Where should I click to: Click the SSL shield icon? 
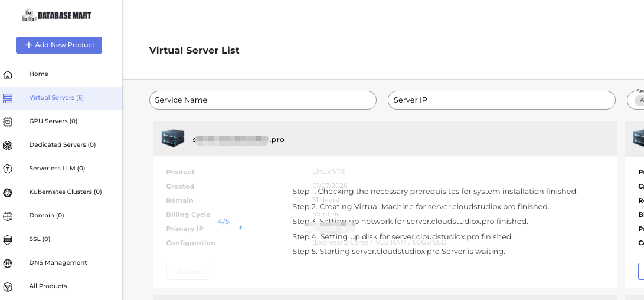click(x=8, y=240)
